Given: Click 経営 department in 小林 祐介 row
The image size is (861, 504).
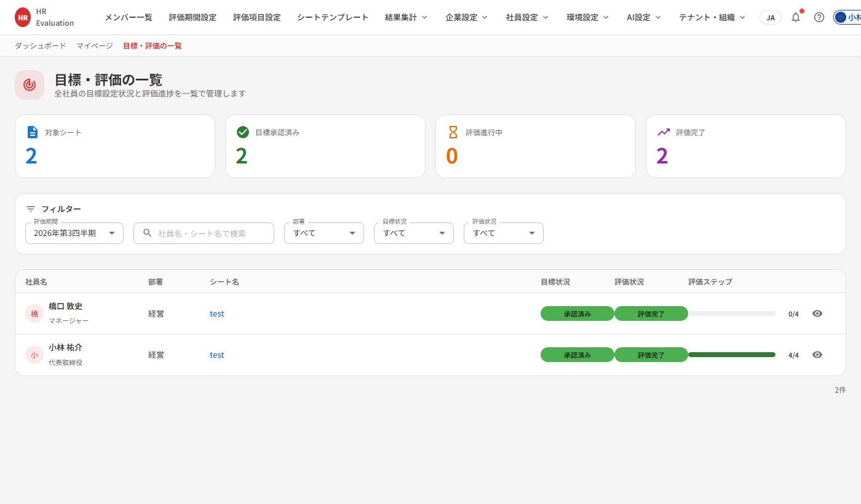Looking at the screenshot, I should pos(156,355).
